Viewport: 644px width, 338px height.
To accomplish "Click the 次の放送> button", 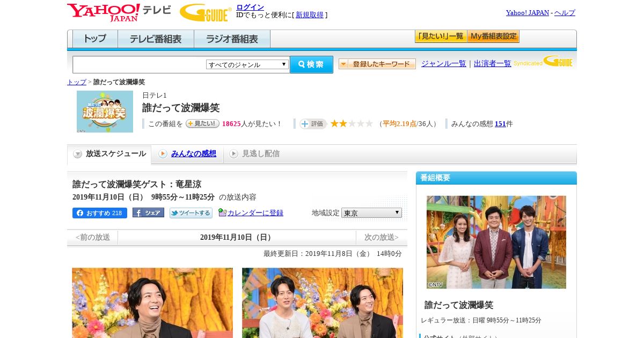I will 382,237.
